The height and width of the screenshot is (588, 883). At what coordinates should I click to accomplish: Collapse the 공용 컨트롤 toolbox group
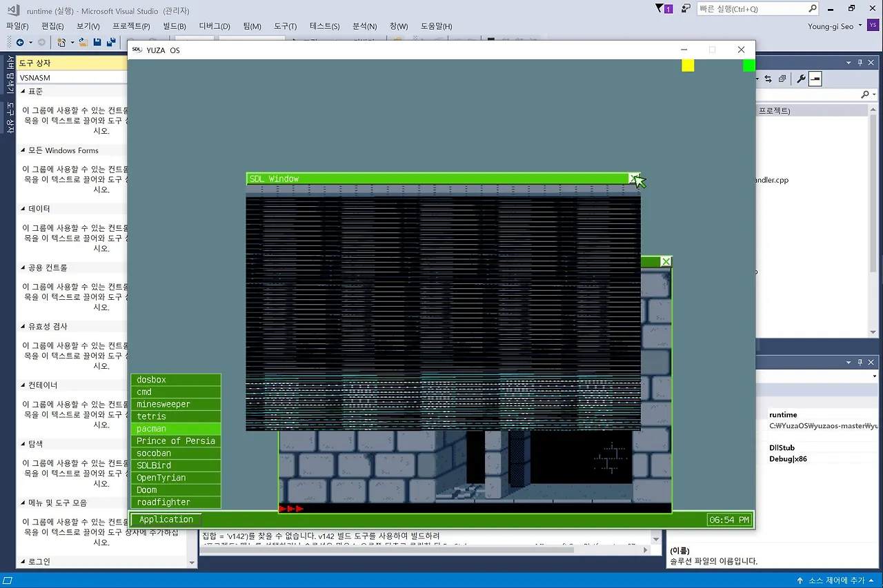coord(23,267)
